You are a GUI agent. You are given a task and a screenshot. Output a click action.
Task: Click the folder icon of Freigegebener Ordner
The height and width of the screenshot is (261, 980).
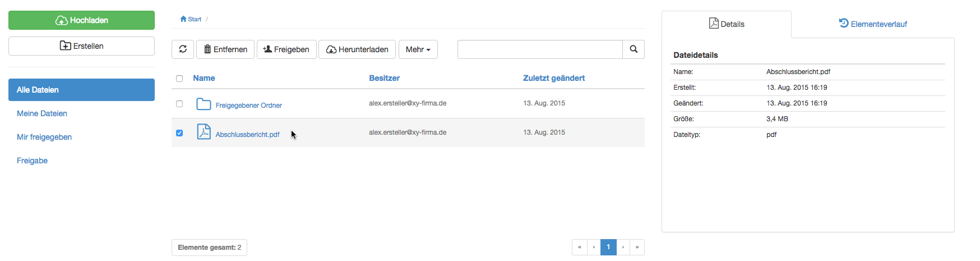(x=204, y=104)
